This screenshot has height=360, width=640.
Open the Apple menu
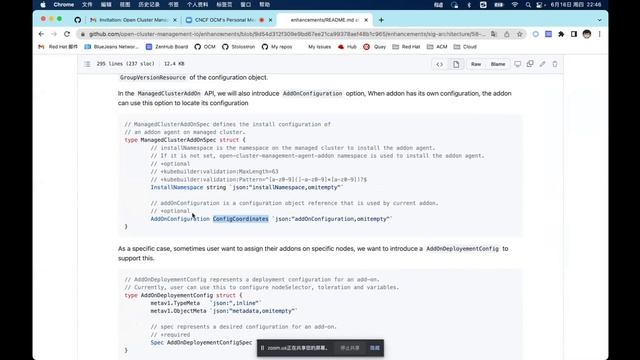(x=43, y=4)
